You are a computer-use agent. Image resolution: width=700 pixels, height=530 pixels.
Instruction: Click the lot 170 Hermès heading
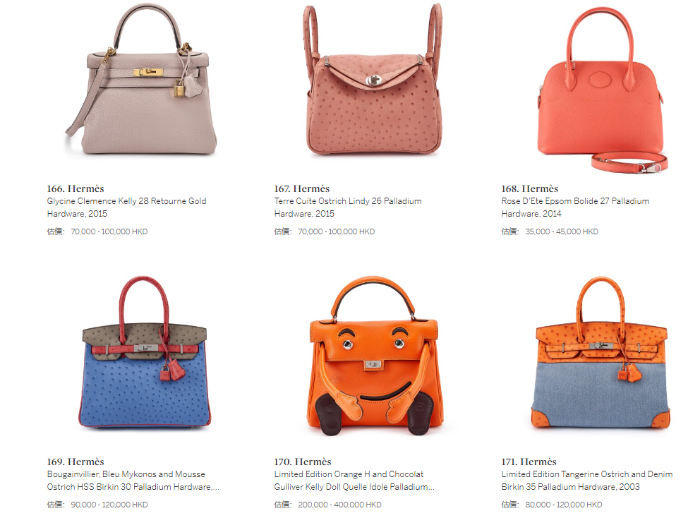click(303, 462)
